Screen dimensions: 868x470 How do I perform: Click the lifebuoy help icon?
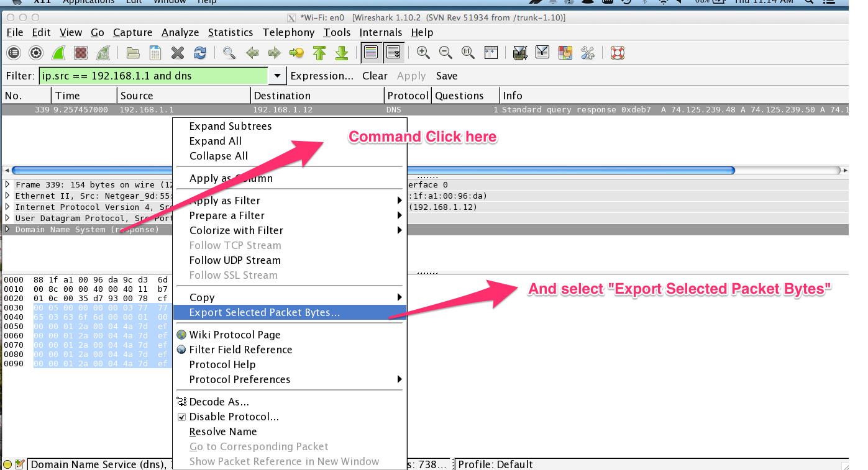point(617,53)
